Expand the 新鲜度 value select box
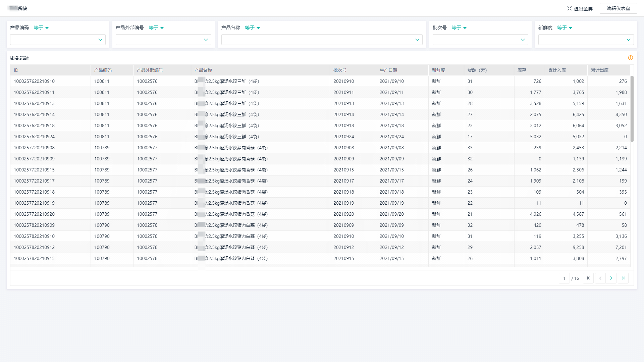The width and height of the screenshot is (644, 362). point(586,40)
